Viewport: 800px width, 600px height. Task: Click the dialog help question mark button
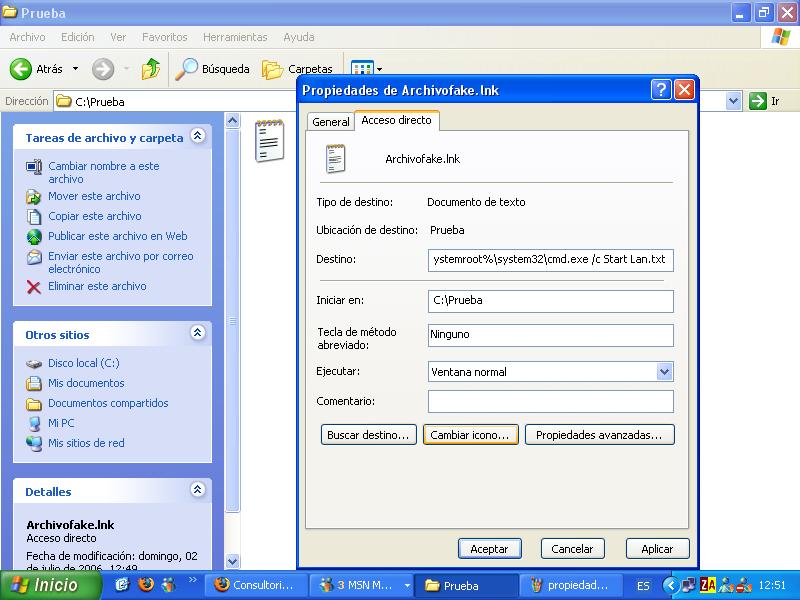[x=661, y=90]
